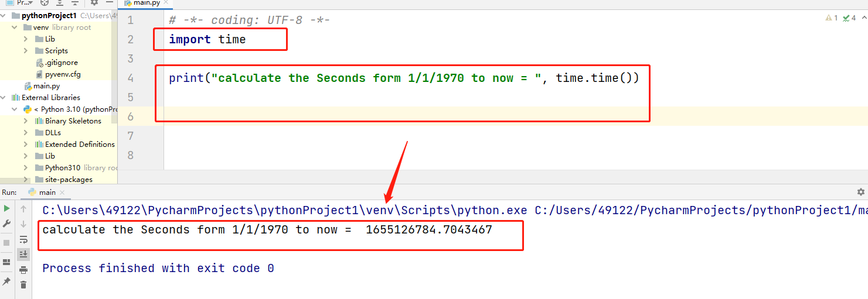This screenshot has height=299, width=868.
Task: Click output value 1655126784.7043467
Action: [x=429, y=230]
